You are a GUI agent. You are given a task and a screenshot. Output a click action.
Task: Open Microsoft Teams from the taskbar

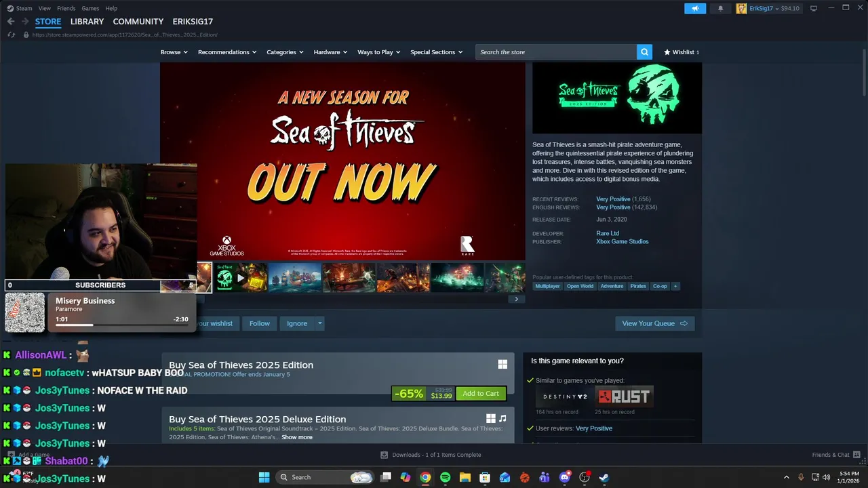click(544, 477)
